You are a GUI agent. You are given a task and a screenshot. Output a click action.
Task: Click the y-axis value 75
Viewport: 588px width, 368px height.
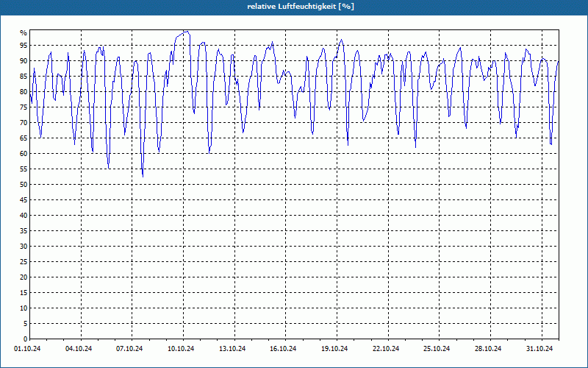click(x=24, y=107)
